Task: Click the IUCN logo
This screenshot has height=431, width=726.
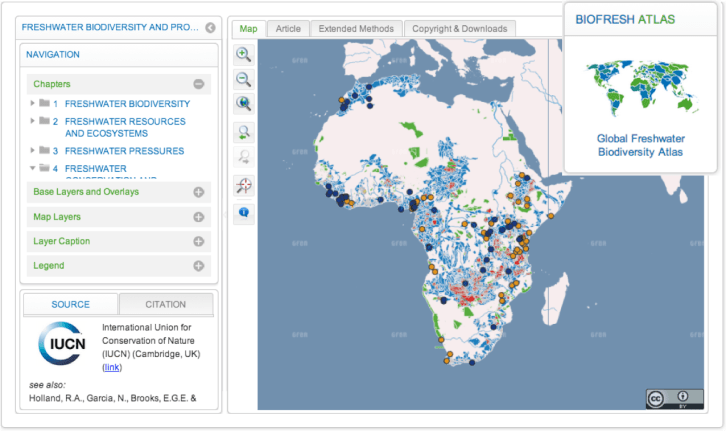Action: (62, 344)
